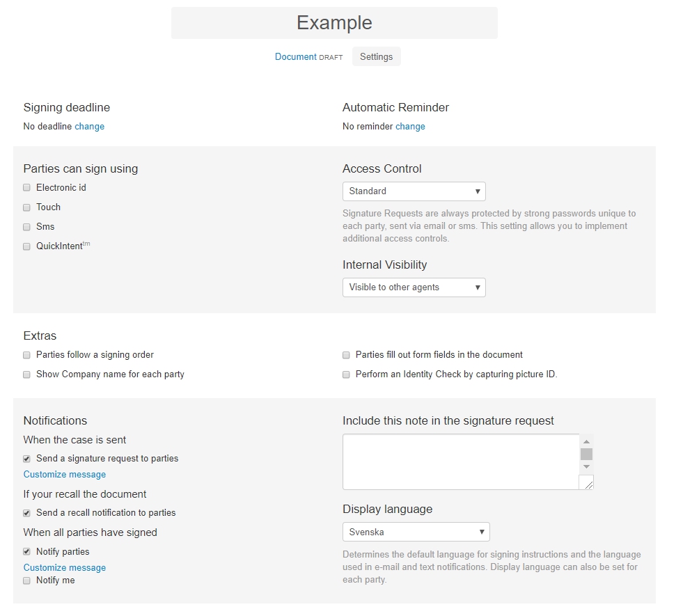Change the automatic reminder setting
The width and height of the screenshot is (676, 616).
pos(410,126)
